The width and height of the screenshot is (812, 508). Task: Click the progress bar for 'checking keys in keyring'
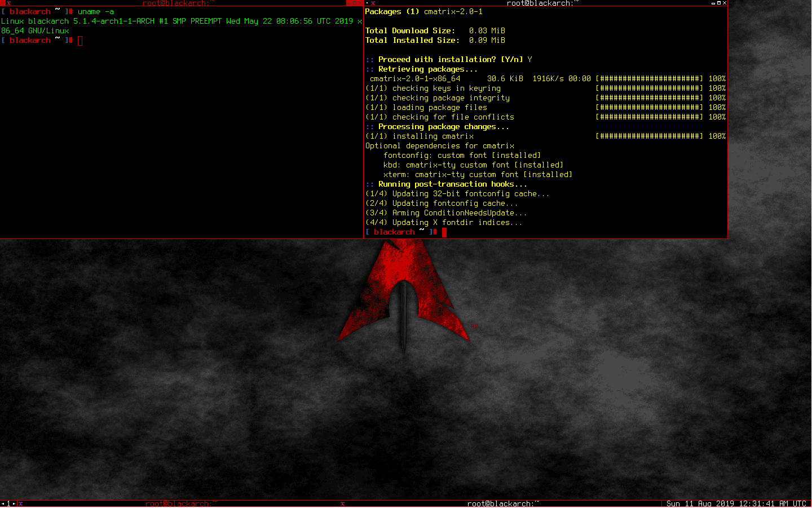[x=650, y=89]
